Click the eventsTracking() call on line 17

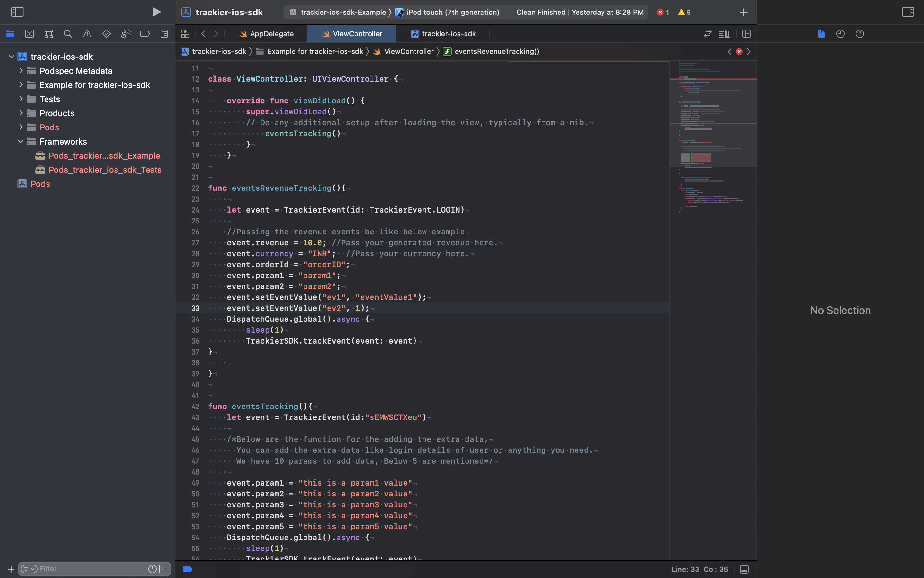click(303, 133)
